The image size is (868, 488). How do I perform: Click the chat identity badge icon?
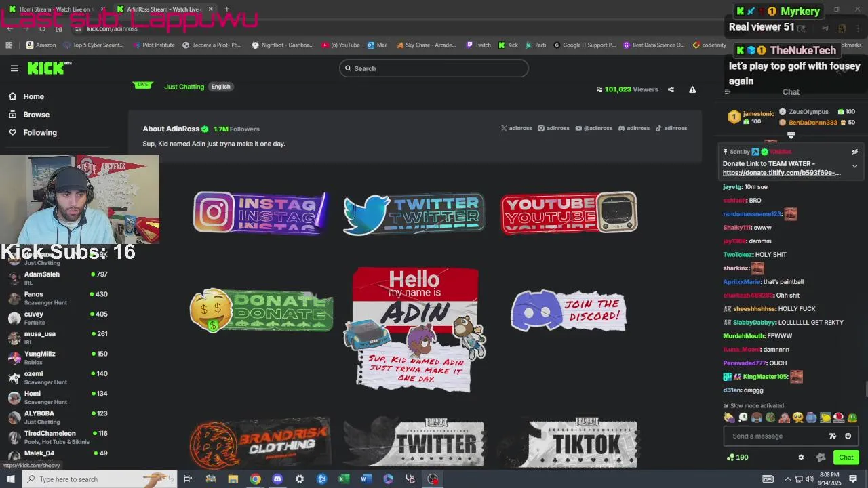pyautogui.click(x=821, y=457)
